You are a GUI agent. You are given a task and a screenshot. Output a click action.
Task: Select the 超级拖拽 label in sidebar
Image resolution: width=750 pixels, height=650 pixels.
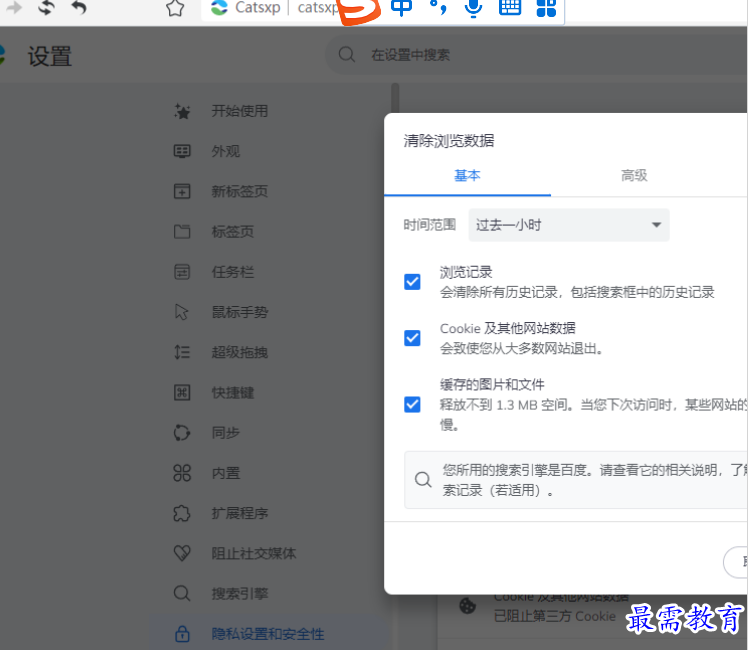pos(240,353)
